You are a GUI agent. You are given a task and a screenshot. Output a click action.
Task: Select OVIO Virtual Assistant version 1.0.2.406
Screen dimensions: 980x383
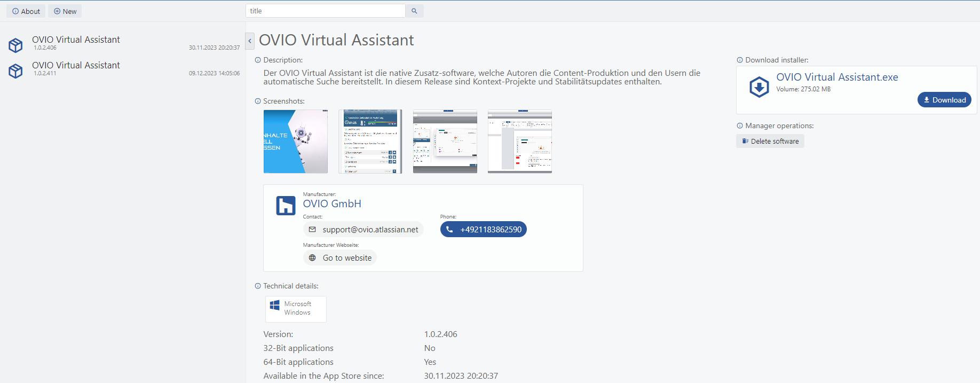[x=124, y=43]
